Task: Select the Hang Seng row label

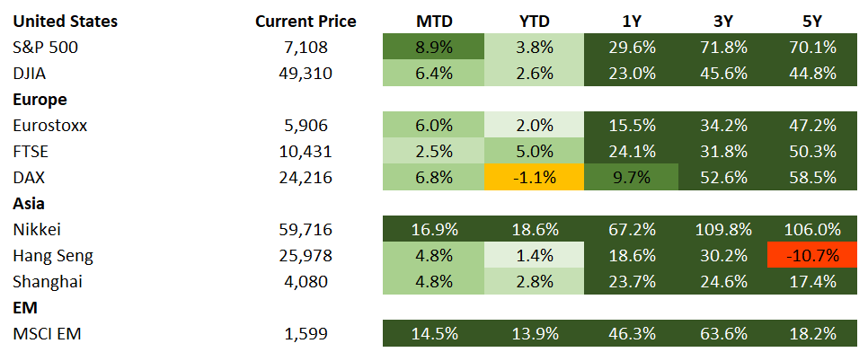Action: pos(52,256)
